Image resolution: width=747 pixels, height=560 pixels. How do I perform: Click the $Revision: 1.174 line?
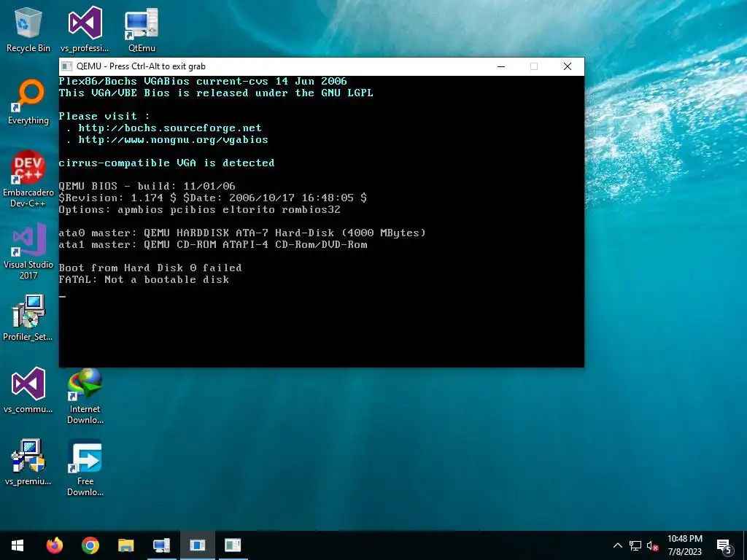click(x=213, y=198)
